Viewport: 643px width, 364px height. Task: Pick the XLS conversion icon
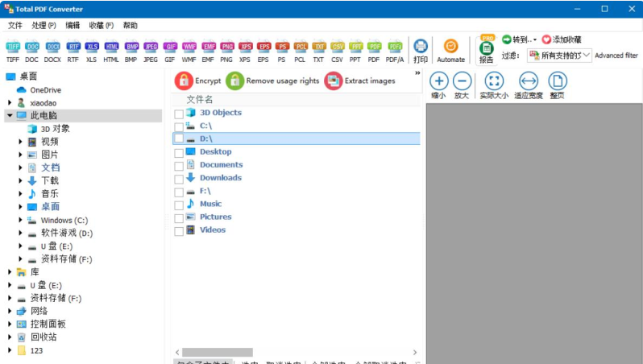coord(91,52)
